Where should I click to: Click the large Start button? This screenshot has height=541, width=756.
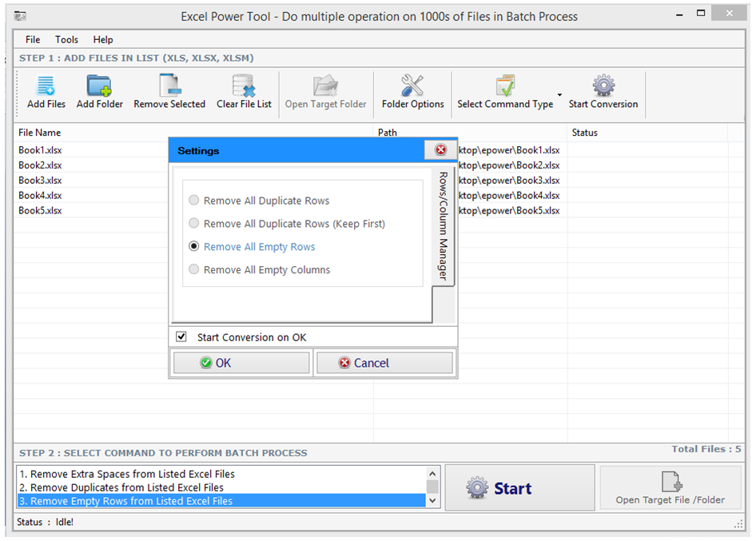[519, 488]
